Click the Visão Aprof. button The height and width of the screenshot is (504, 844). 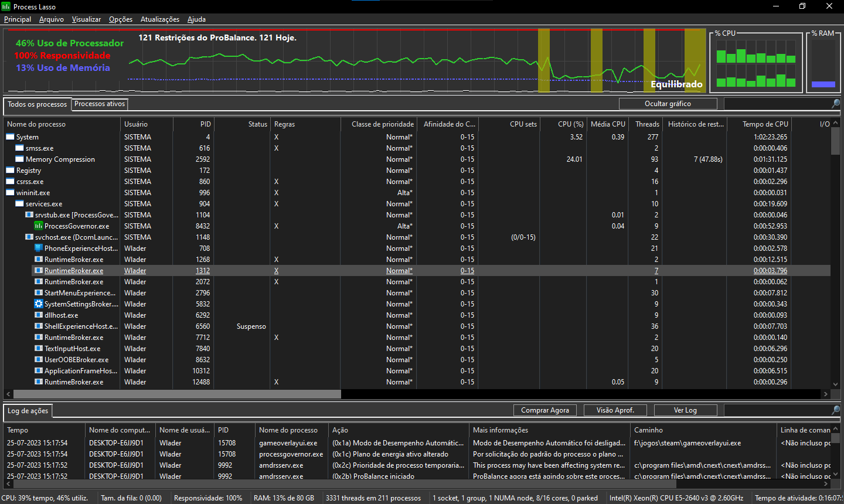click(x=615, y=410)
